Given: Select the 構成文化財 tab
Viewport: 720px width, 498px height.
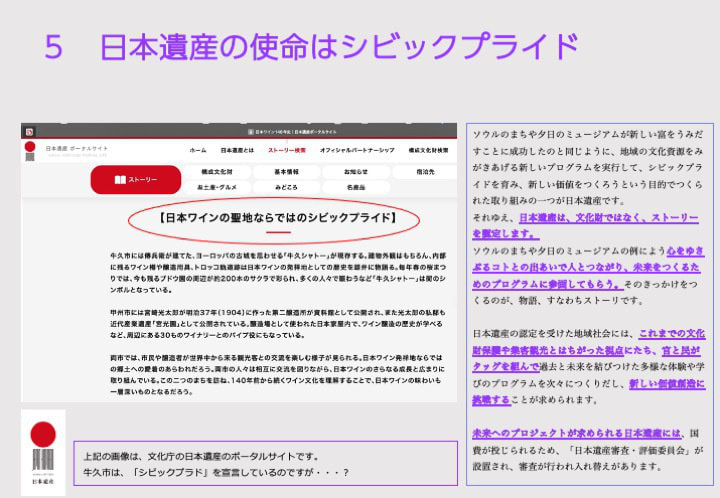Looking at the screenshot, I should pyautogui.click(x=209, y=172).
